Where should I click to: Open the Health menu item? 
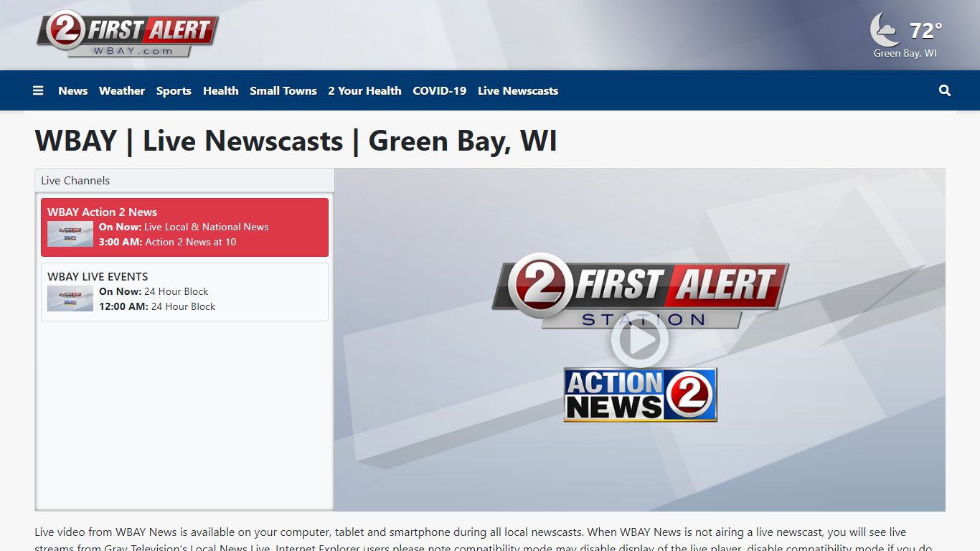point(220,90)
